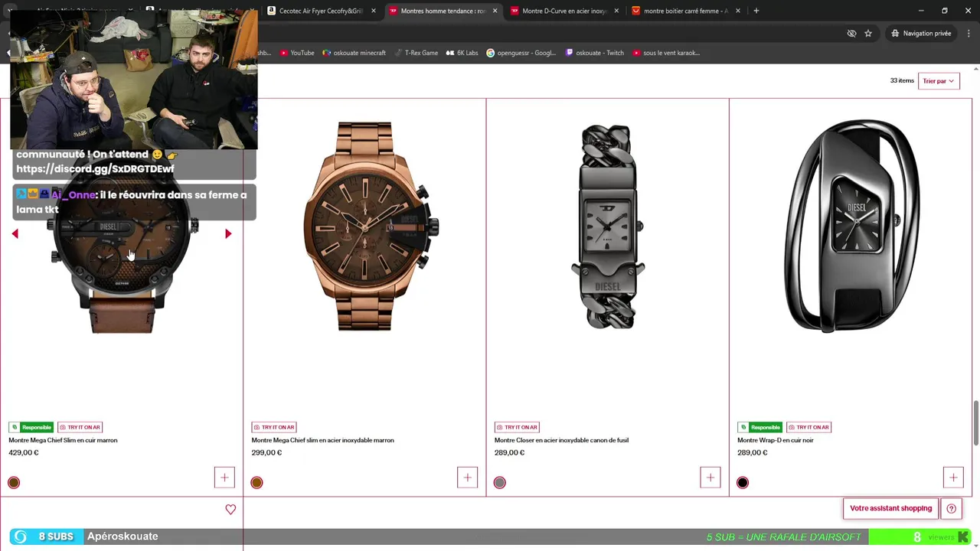
Task: Open 6K Labs bookmark
Action: (462, 53)
